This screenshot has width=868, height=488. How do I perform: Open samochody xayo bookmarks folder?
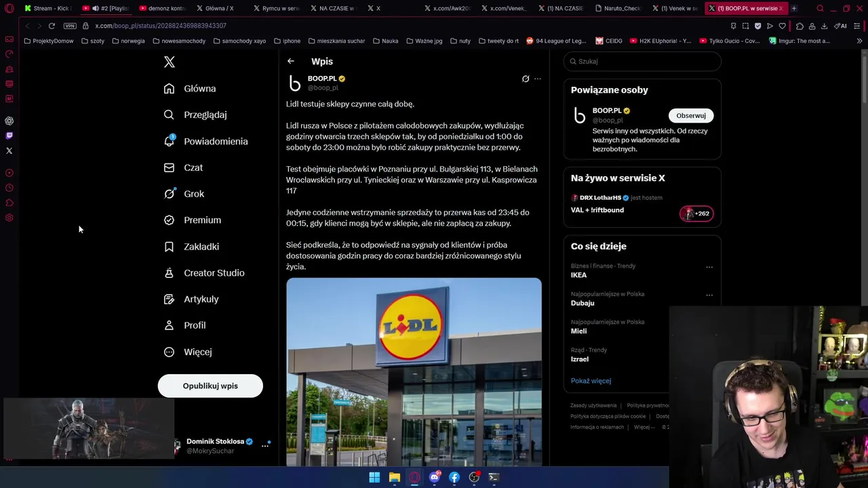pos(239,41)
